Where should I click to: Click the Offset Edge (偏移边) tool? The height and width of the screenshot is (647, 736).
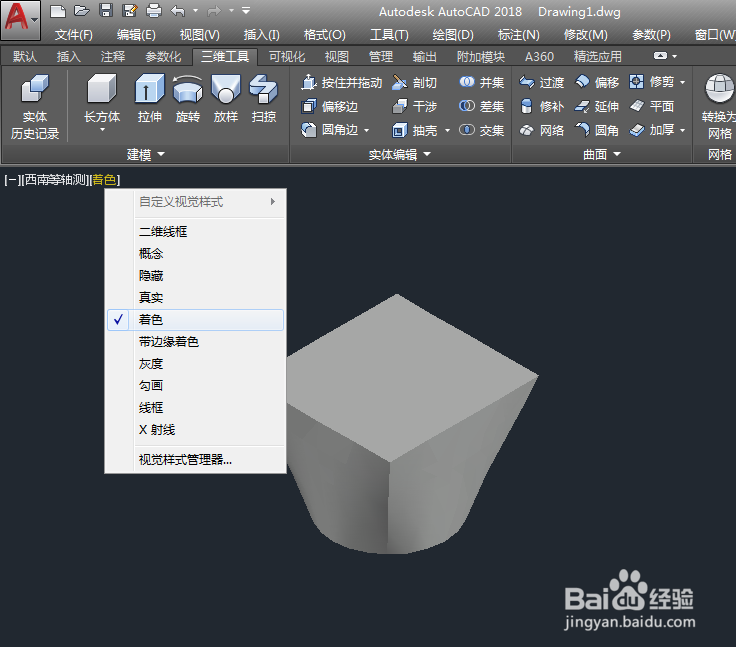(330, 107)
